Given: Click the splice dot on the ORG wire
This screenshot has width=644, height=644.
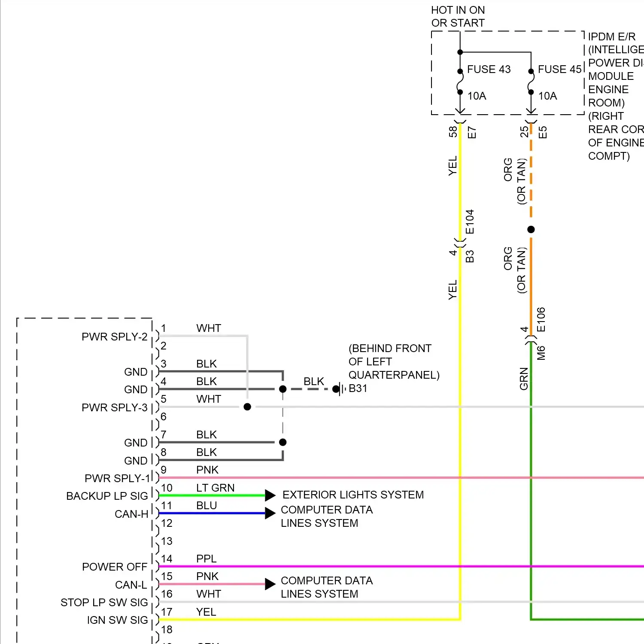Looking at the screenshot, I should tap(531, 230).
